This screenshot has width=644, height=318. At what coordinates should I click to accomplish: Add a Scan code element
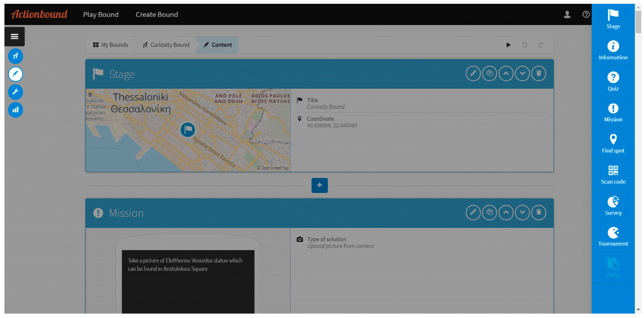613,174
